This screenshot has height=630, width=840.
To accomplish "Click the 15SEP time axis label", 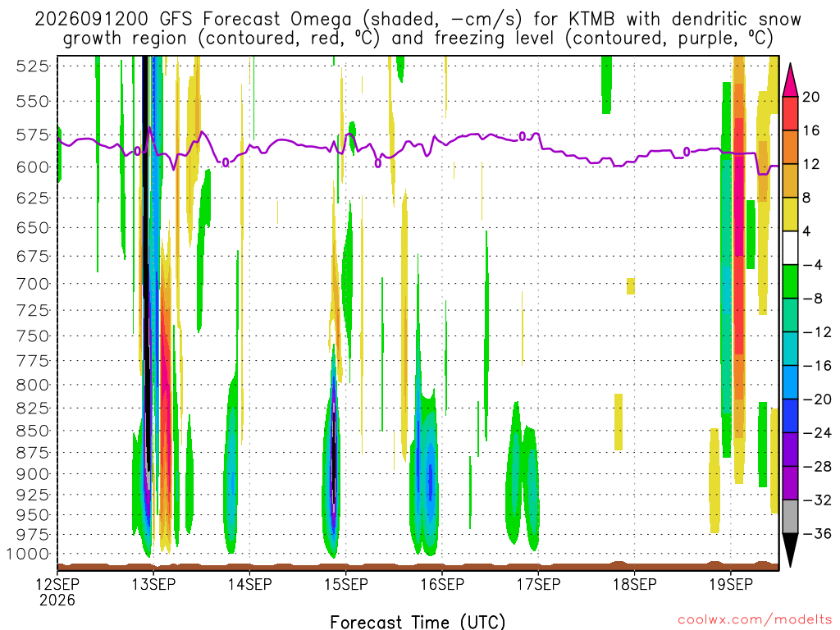I will click(345, 584).
